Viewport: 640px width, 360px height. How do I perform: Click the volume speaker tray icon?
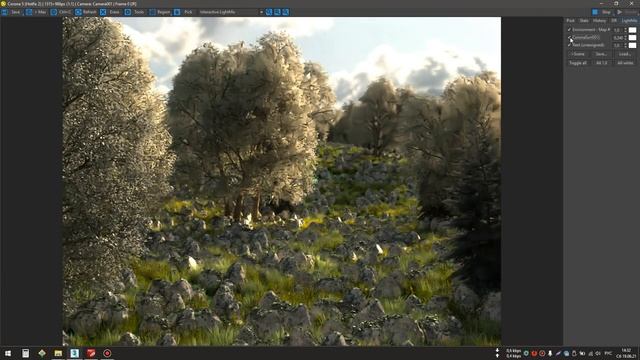[598, 353]
